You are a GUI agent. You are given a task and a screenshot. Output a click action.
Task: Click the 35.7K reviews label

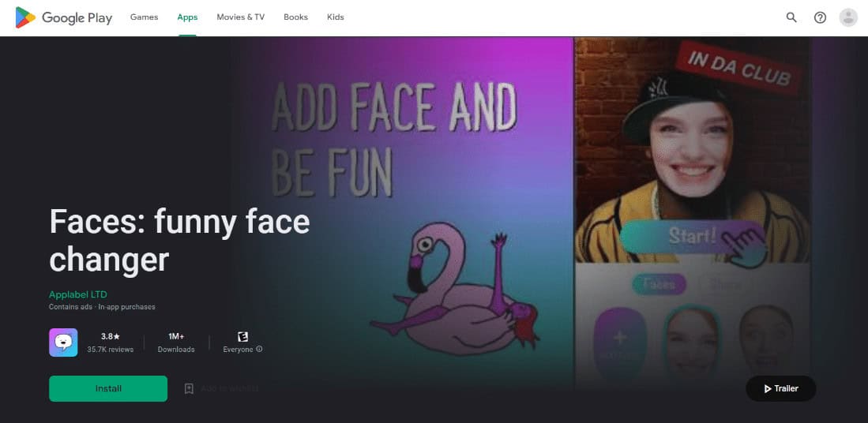(110, 350)
